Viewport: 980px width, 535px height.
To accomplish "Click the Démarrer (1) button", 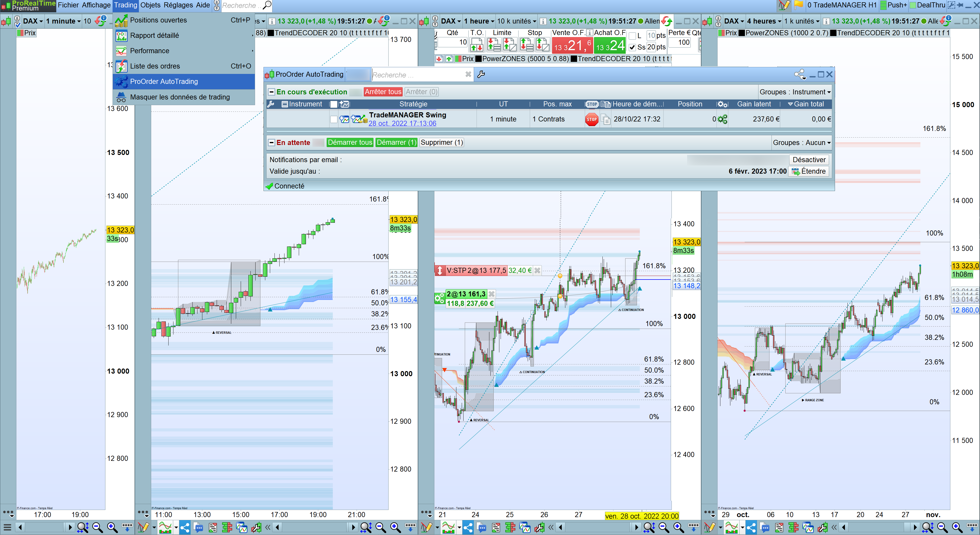I will pyautogui.click(x=397, y=143).
